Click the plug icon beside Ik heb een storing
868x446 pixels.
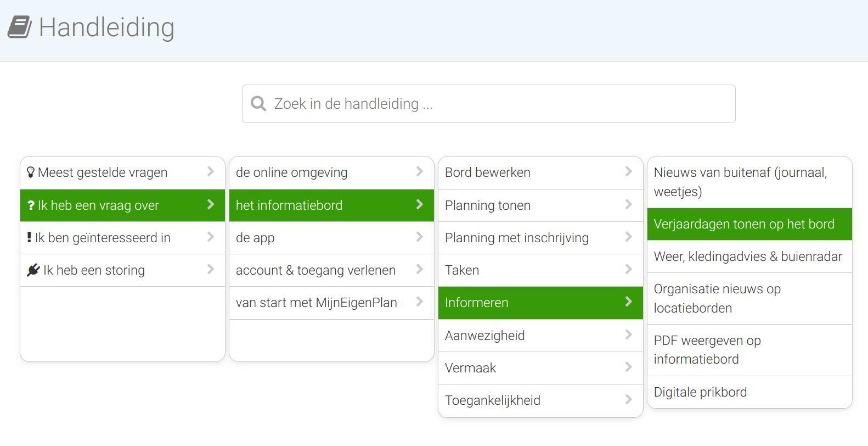[x=33, y=270]
